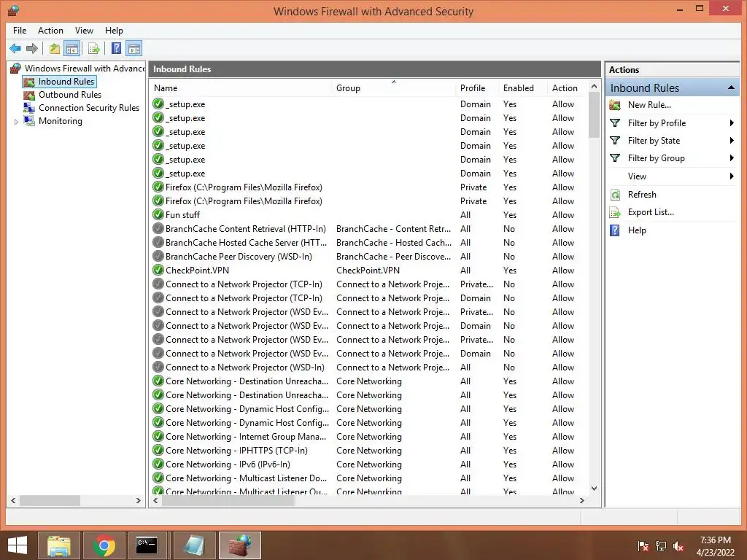Click the Windows Firewall taskbar icon

(x=239, y=545)
